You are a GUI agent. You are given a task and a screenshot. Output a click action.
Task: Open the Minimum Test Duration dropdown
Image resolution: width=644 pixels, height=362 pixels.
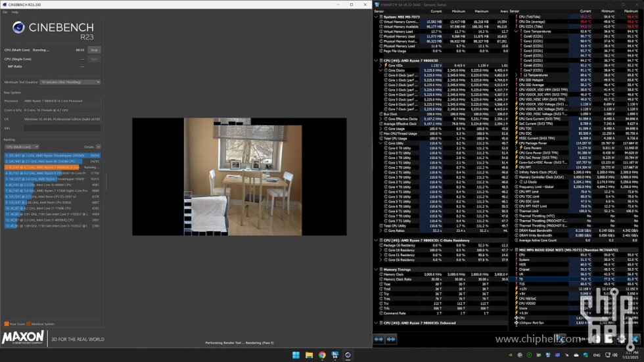click(70, 82)
